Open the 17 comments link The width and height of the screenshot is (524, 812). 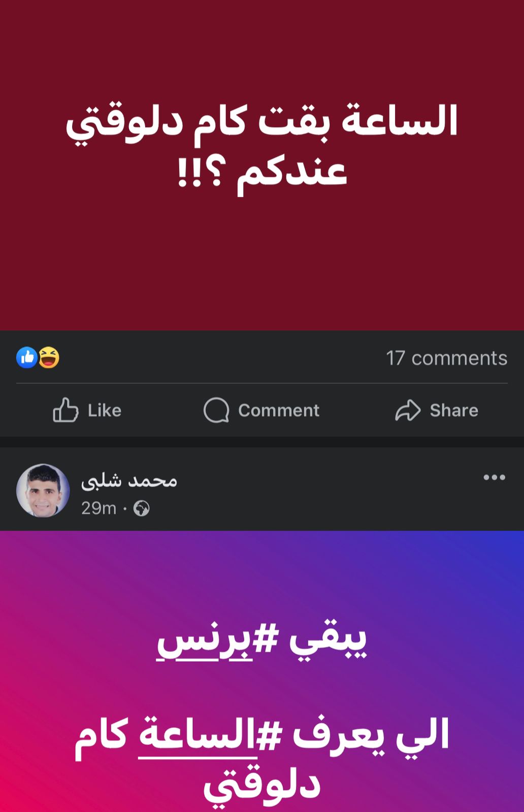pos(446,358)
